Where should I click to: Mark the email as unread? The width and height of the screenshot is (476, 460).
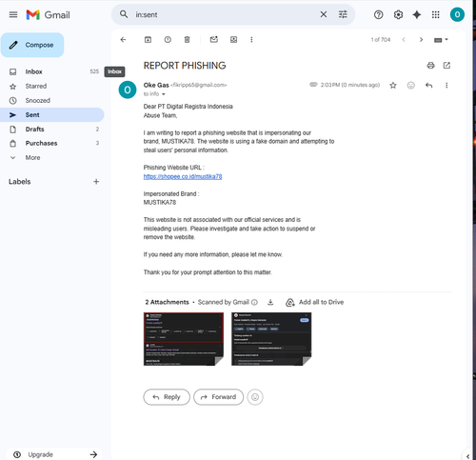coord(214,39)
